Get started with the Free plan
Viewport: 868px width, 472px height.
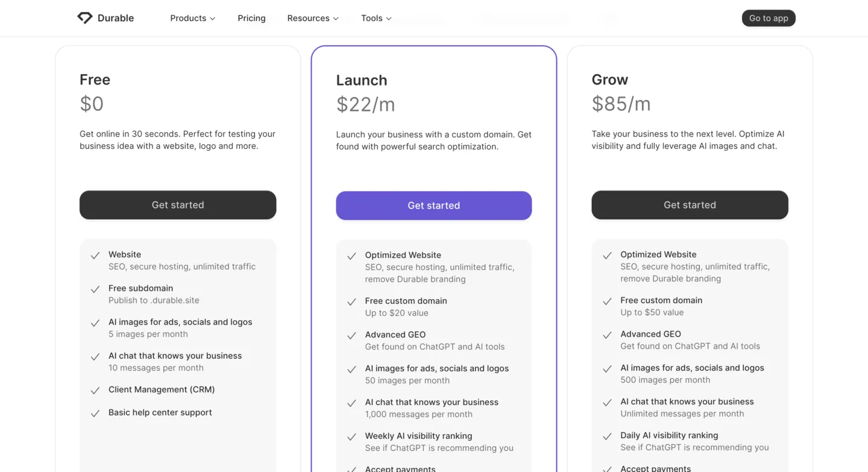(x=178, y=205)
